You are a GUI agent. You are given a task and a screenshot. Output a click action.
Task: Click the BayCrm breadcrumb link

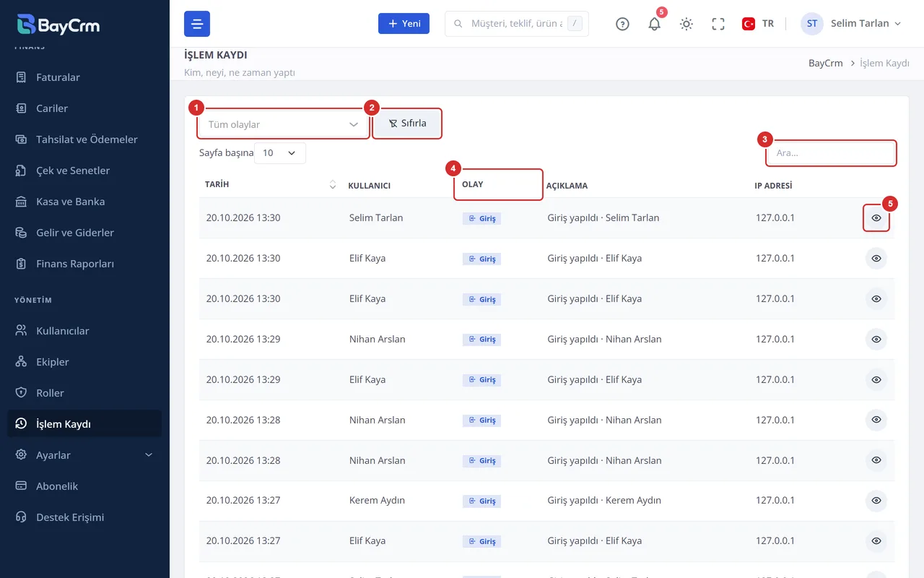[826, 64]
